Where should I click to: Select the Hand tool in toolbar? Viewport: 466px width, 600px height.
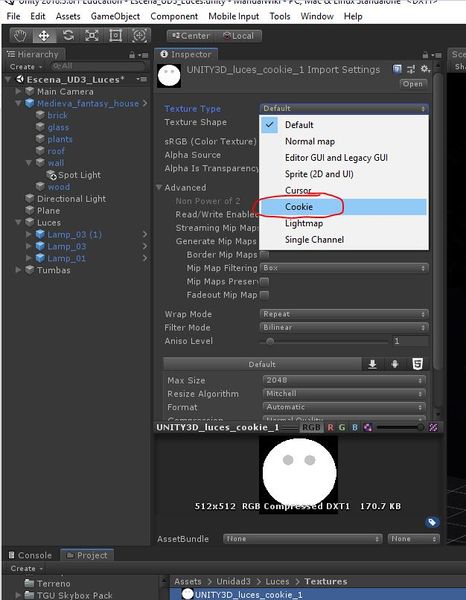[x=20, y=36]
